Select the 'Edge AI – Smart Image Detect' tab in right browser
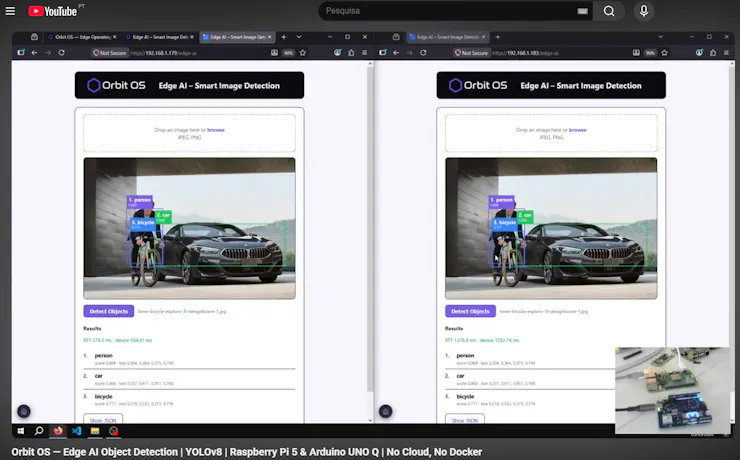Image resolution: width=740 pixels, height=460 pixels. (x=447, y=37)
